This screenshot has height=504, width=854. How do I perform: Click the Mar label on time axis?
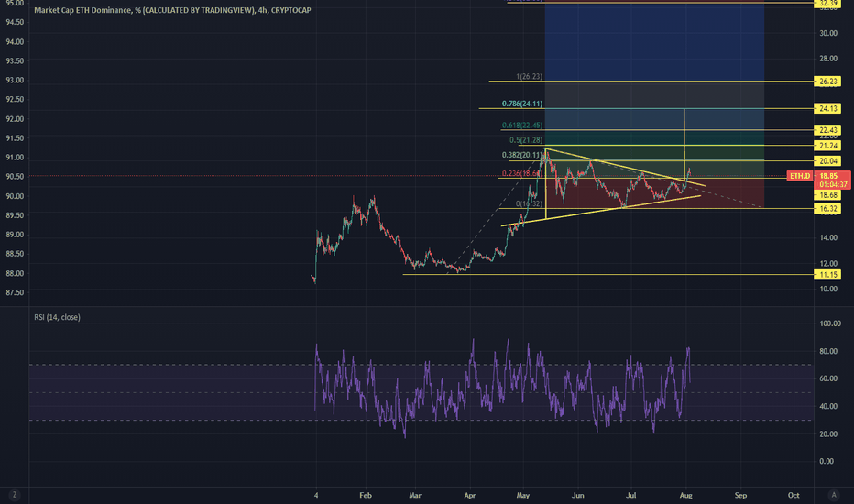pos(415,495)
